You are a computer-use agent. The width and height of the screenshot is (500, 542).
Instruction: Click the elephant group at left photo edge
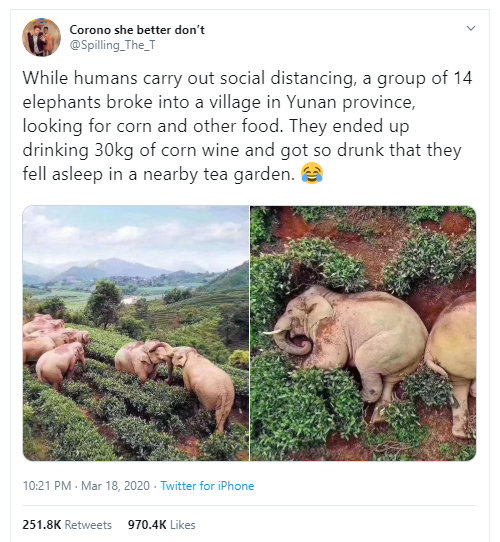[56, 350]
